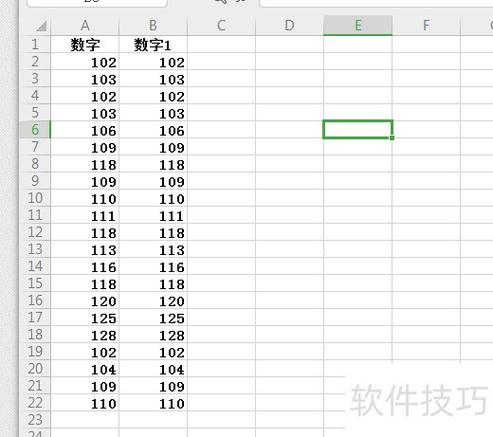Select row 9 header
The image size is (493, 437).
(x=35, y=181)
